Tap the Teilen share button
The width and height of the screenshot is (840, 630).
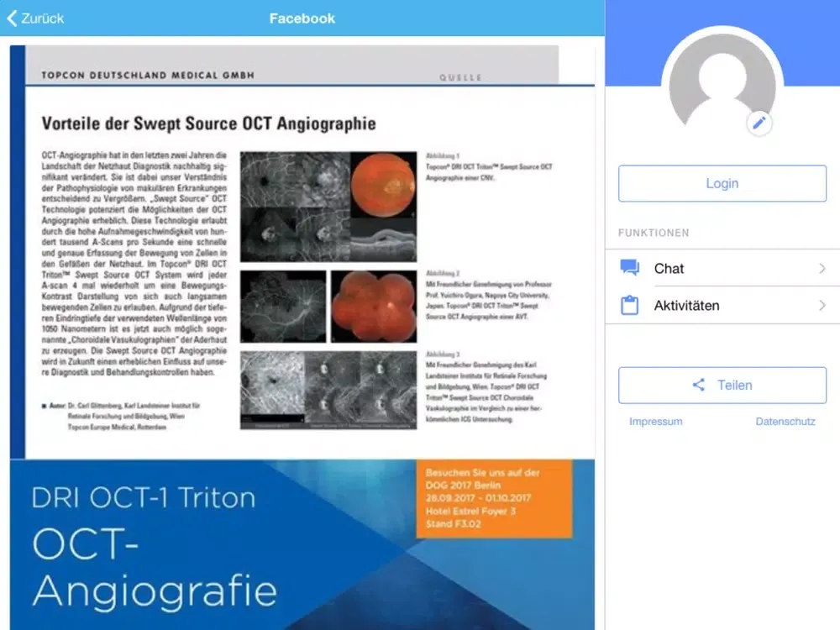722,386
